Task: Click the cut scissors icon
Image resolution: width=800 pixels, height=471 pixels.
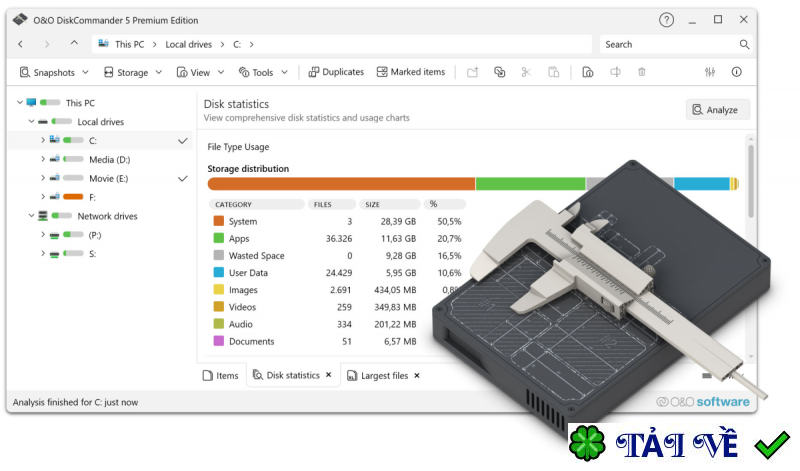Action: [x=526, y=72]
